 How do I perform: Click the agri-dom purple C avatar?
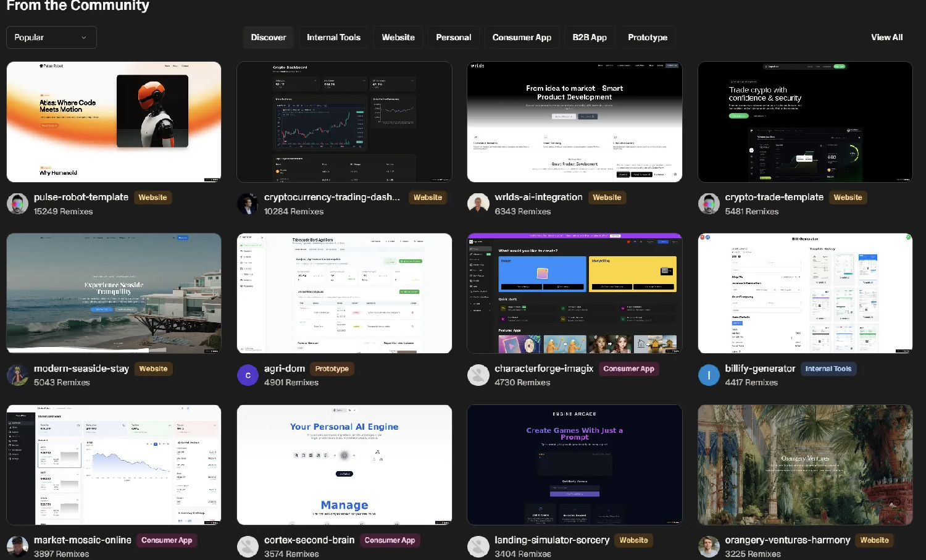tap(248, 375)
